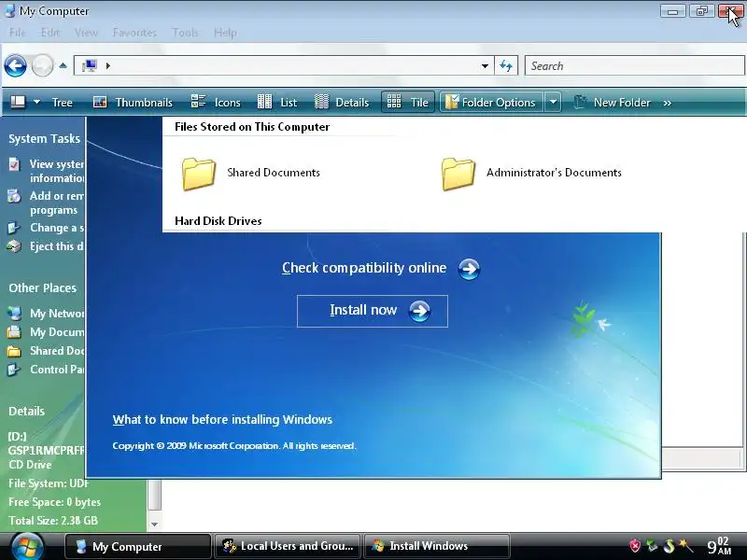Switch to List view

277,103
